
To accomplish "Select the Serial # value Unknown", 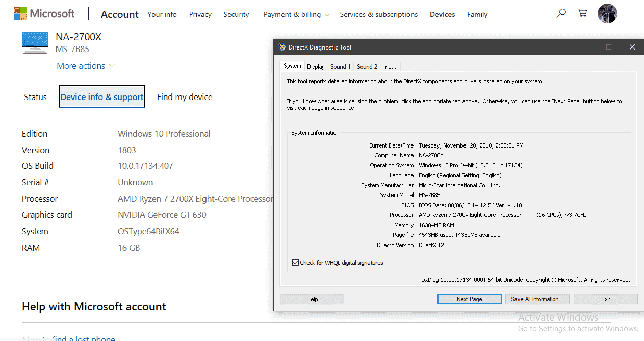I will 136,182.
